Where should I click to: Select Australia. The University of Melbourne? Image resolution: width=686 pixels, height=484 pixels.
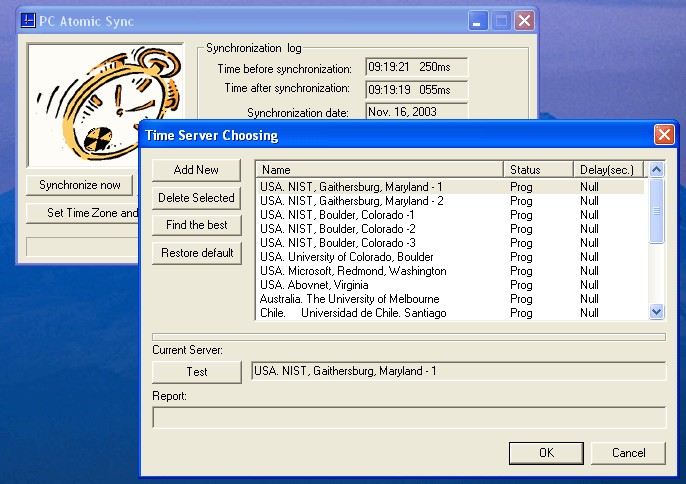349,299
